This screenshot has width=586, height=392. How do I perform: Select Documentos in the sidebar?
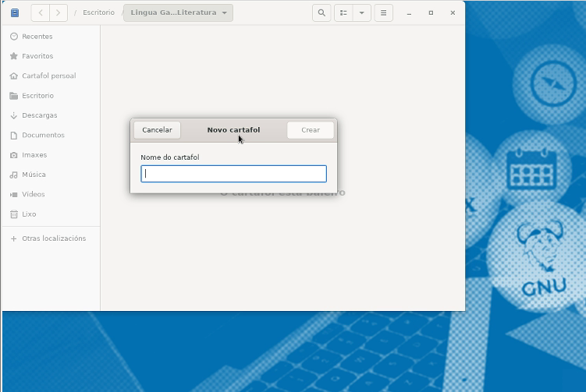(43, 135)
